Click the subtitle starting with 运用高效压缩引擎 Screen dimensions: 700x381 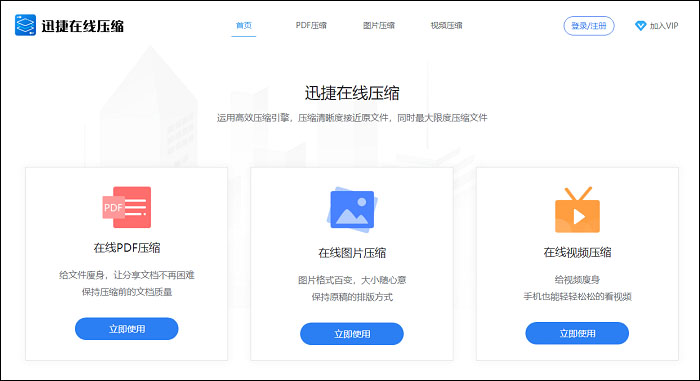[352, 118]
